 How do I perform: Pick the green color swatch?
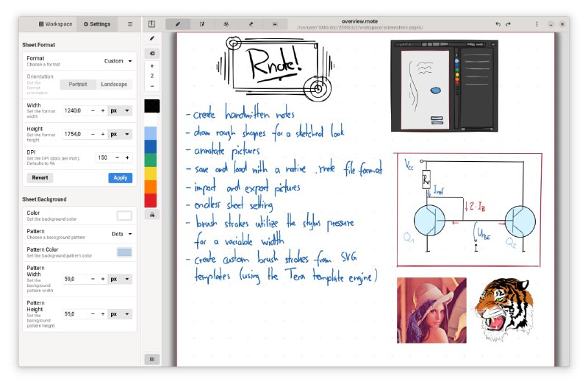click(151, 160)
